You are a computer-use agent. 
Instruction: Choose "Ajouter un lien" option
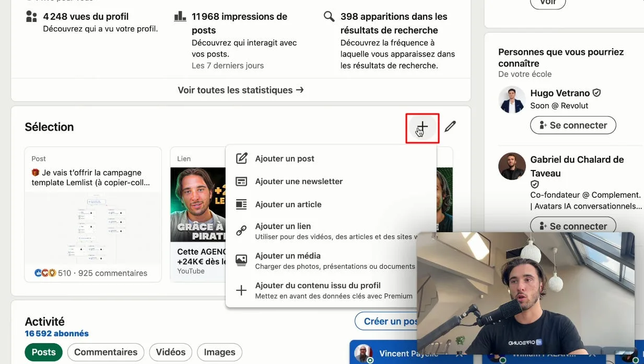pyautogui.click(x=331, y=231)
